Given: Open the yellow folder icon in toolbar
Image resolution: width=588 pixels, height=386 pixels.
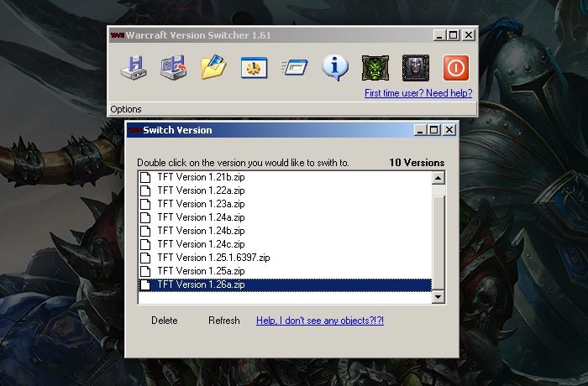Looking at the screenshot, I should (213, 67).
